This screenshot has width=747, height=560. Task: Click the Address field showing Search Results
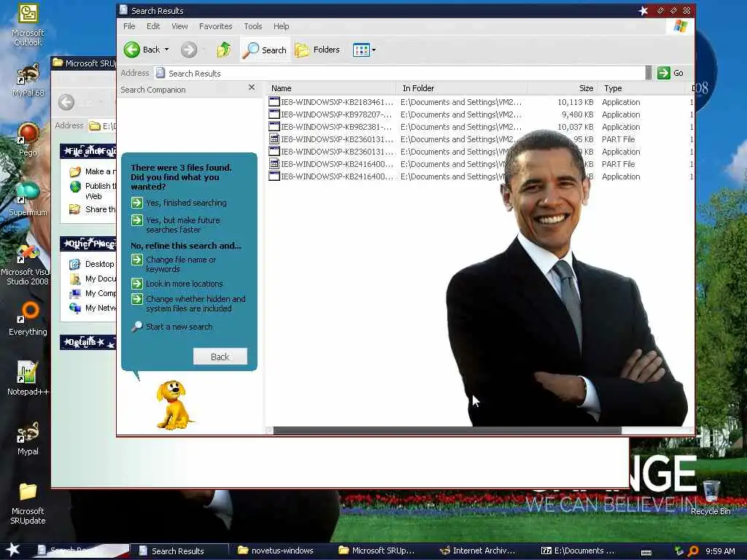coord(399,73)
